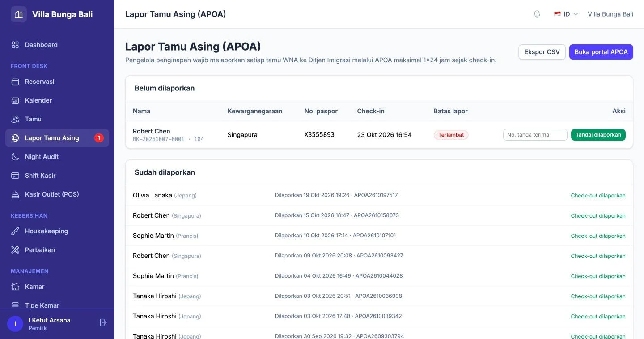Click the Reservasi calendar icon
Viewport: 644px width, 339px height.
coord(15,82)
